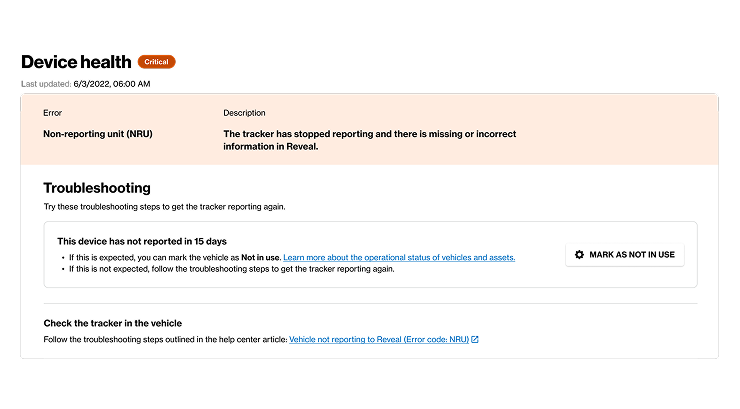This screenshot has width=740, height=409.
Task: Click the Mark As Not In Use button
Action: pyautogui.click(x=624, y=255)
